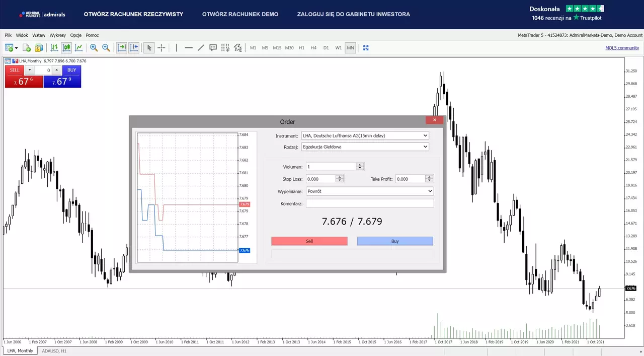Open the MQL5.community link

(622, 48)
